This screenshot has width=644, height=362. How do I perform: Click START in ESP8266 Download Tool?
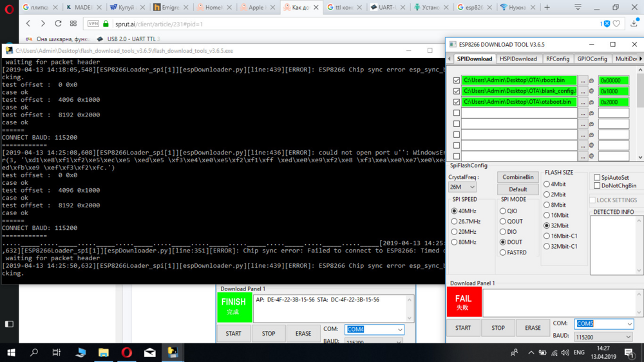click(x=463, y=328)
